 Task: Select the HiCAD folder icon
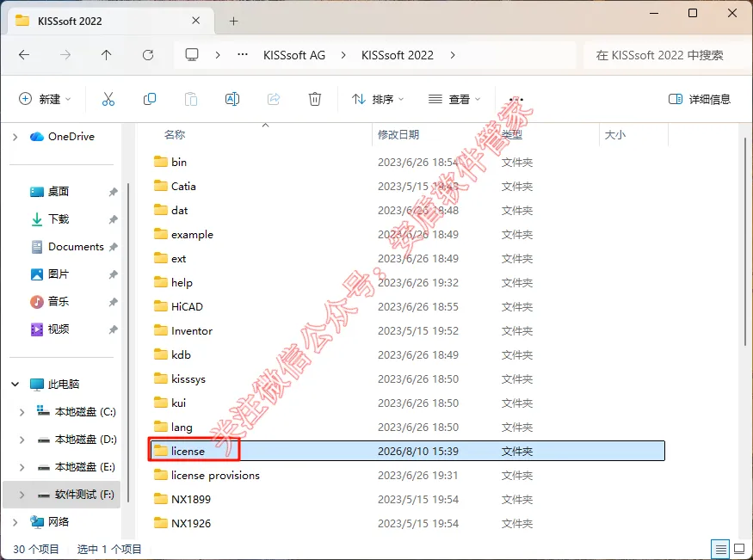pyautogui.click(x=160, y=306)
